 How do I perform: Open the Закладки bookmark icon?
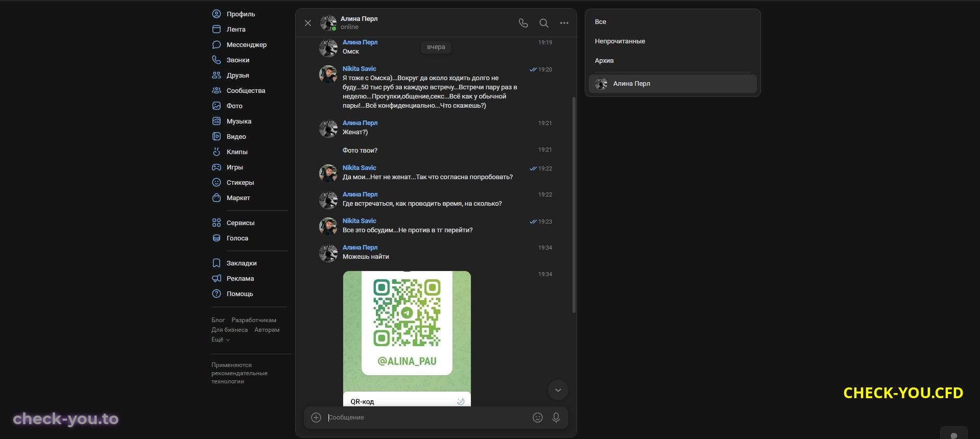pyautogui.click(x=217, y=263)
